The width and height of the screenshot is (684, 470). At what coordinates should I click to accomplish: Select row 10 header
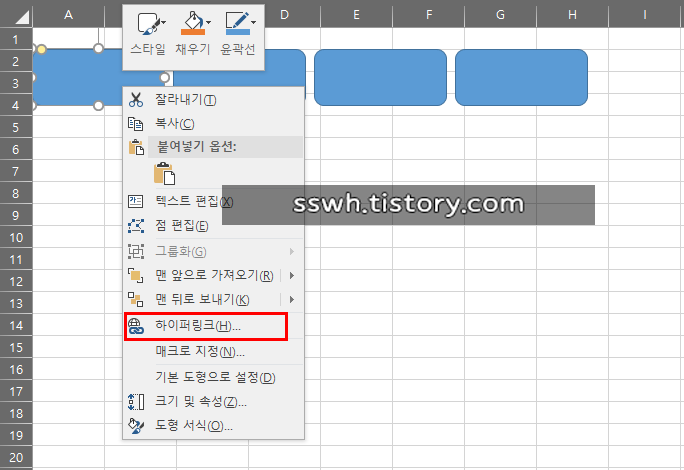pos(16,237)
